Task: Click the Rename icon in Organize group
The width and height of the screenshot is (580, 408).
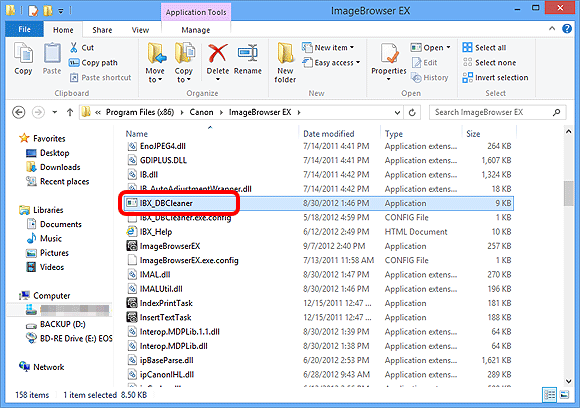Action: [247, 53]
